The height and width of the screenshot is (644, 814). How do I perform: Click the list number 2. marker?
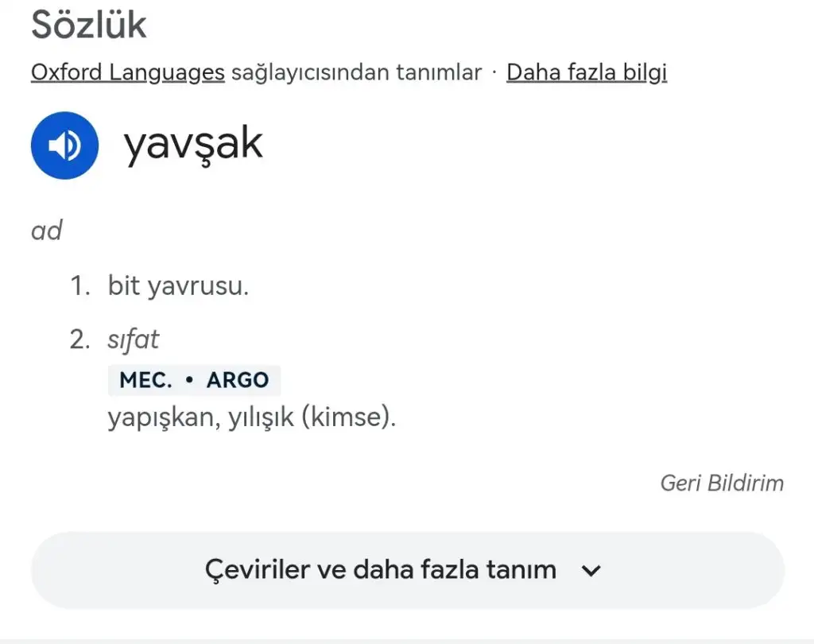click(81, 339)
